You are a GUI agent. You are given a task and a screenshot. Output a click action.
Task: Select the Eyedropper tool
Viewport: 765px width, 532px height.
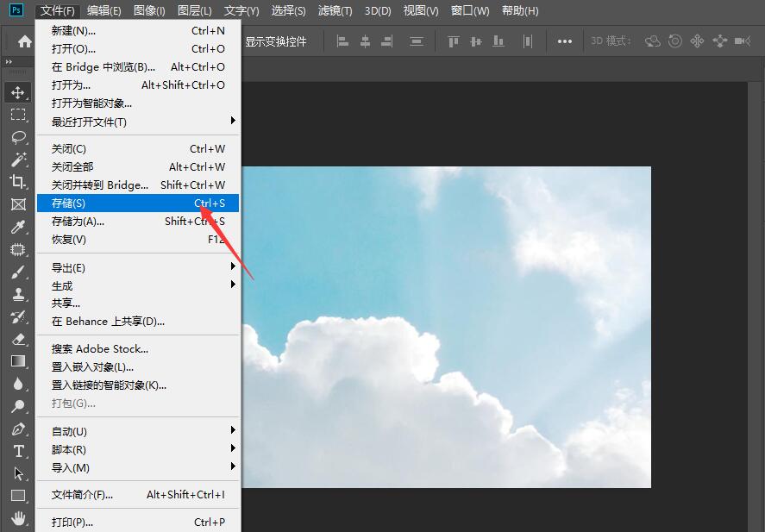tap(18, 227)
